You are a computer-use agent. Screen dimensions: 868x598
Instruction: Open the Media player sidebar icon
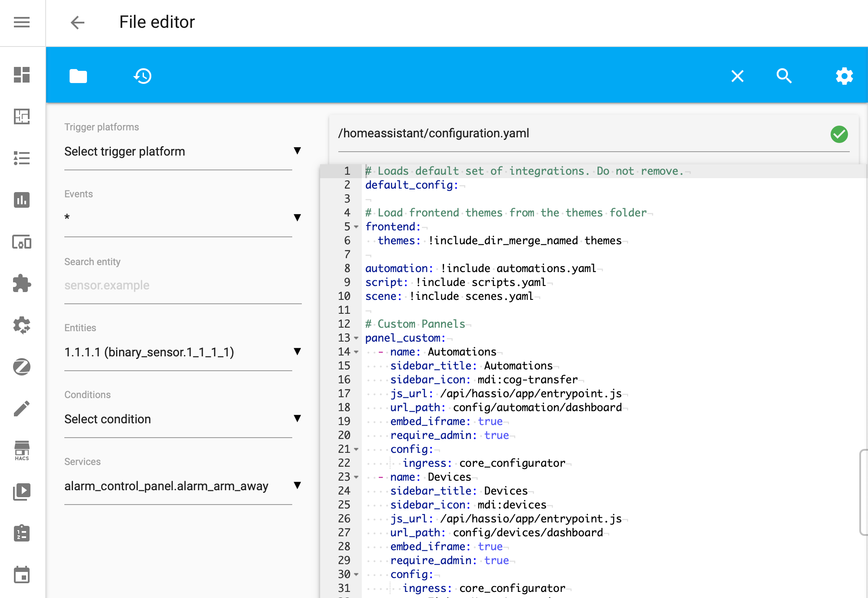click(22, 492)
